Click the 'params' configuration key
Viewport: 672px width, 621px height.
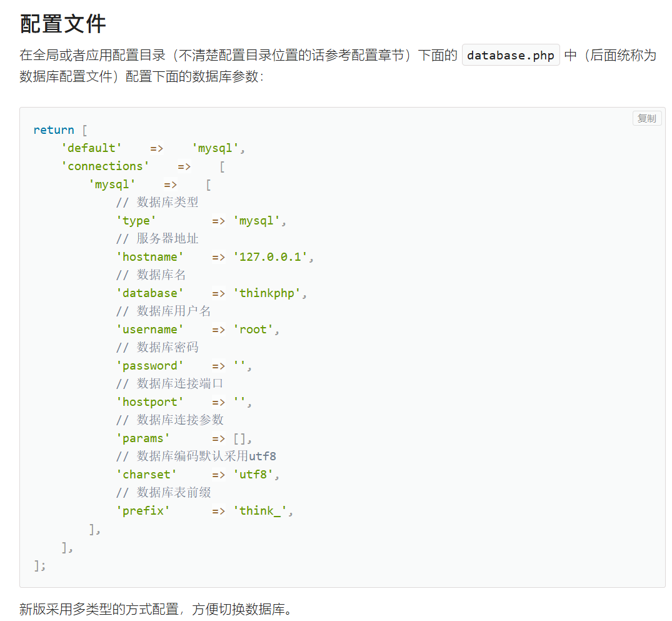pos(143,438)
